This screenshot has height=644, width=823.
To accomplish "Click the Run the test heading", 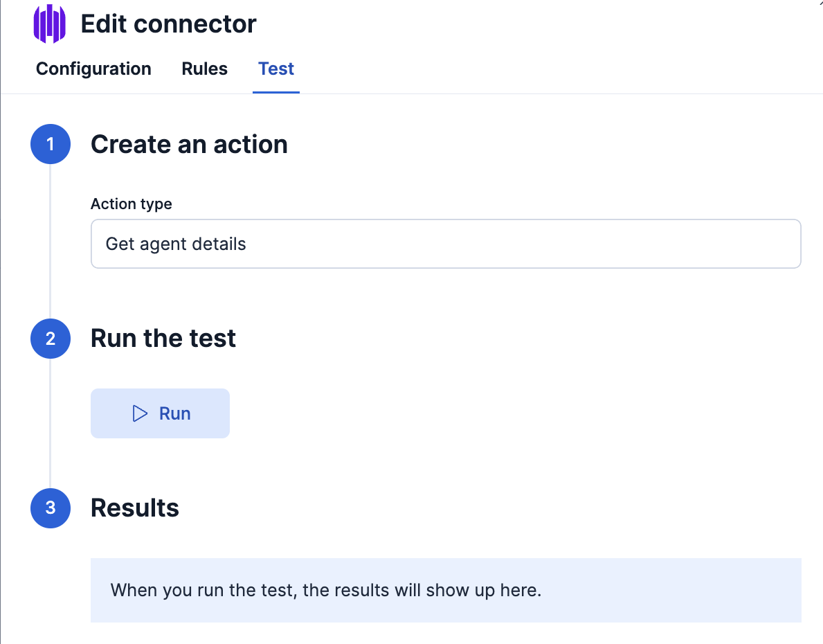I will [163, 338].
